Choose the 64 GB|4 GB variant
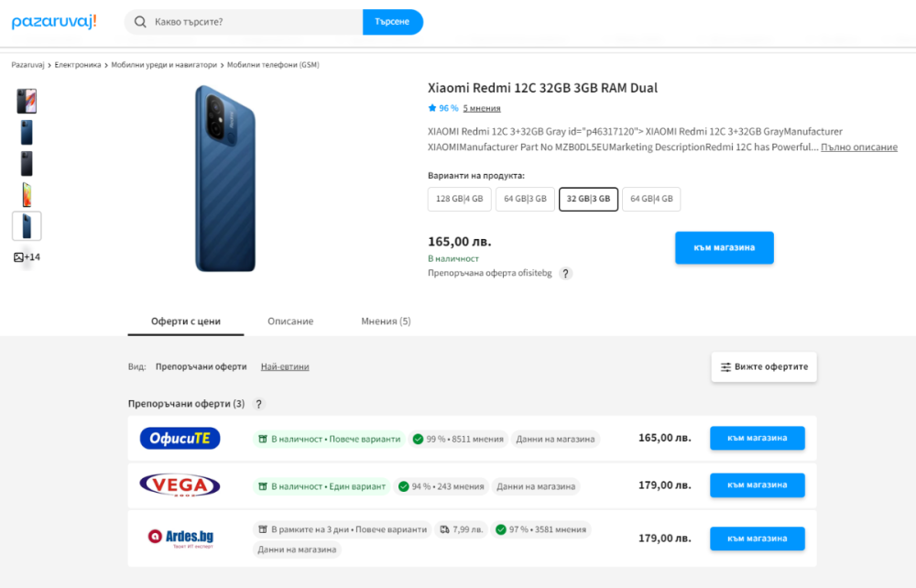This screenshot has width=916, height=588. click(x=651, y=199)
